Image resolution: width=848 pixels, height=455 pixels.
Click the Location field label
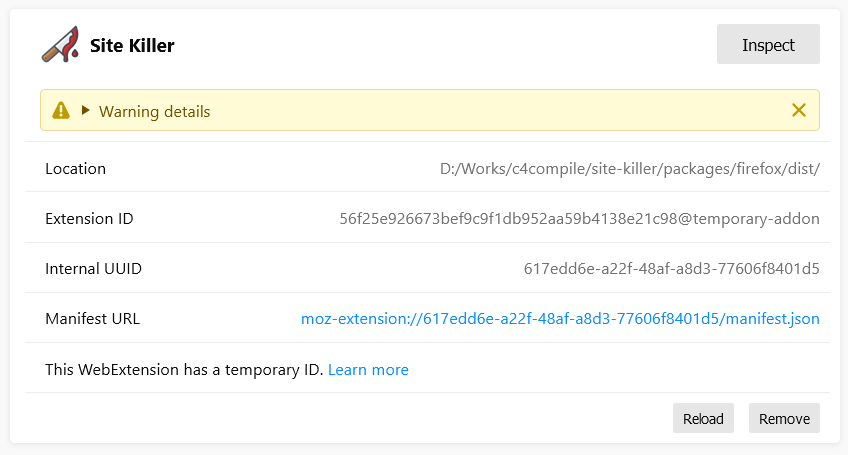point(75,169)
